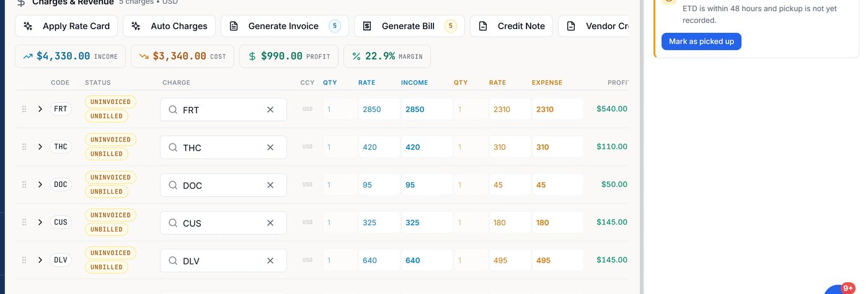Expand the THC charge row
Image resolution: width=868 pixels, height=294 pixels.
[40, 147]
